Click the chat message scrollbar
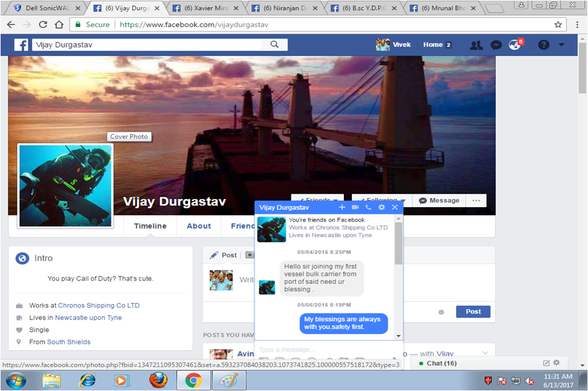Screen dimensions: 588x391 pyautogui.click(x=398, y=247)
